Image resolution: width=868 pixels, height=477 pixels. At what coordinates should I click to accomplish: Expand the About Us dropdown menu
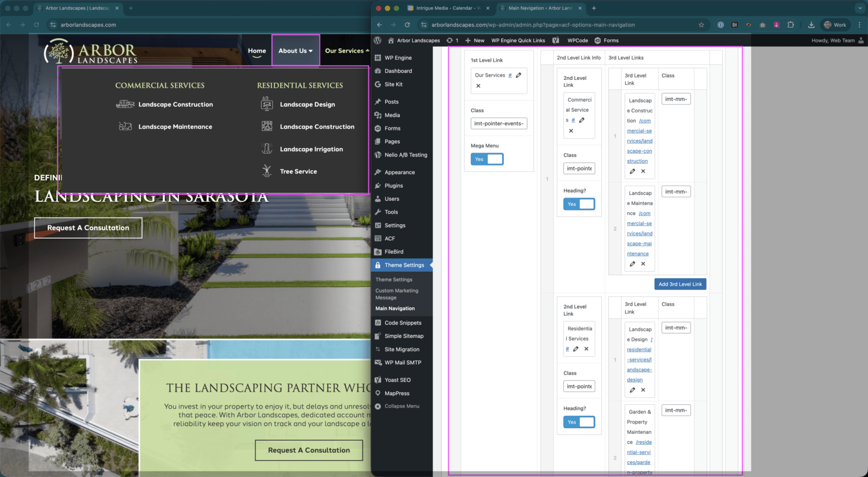point(295,51)
